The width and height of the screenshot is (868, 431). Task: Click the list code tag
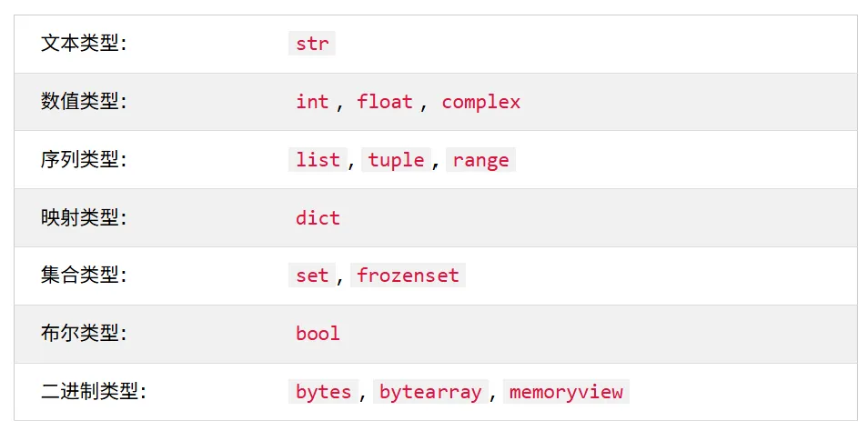[x=318, y=160]
